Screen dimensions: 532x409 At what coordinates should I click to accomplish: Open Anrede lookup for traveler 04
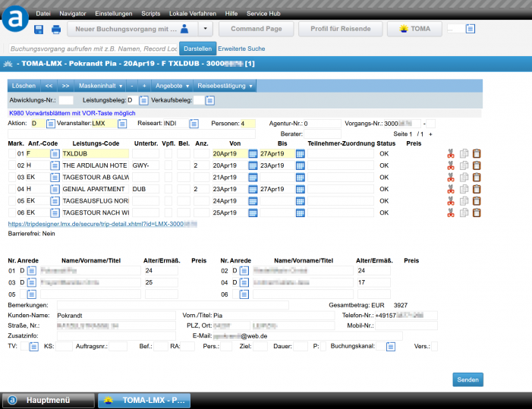244,282
